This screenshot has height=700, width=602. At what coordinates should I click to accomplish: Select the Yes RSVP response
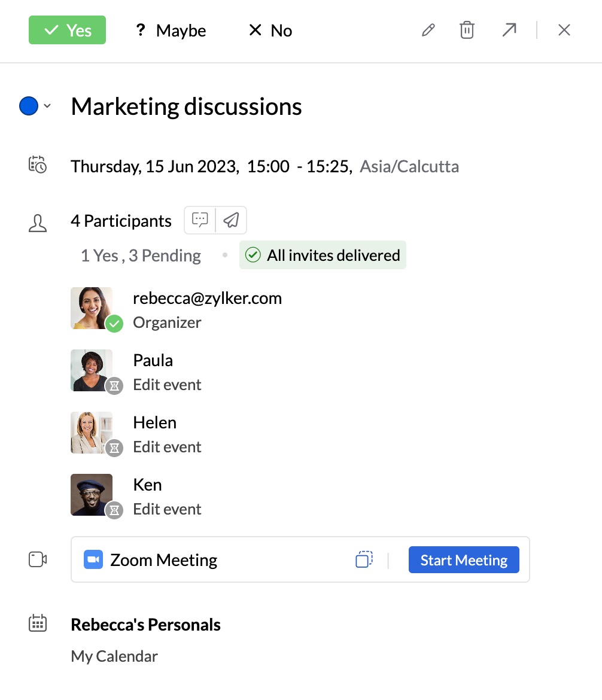(67, 31)
